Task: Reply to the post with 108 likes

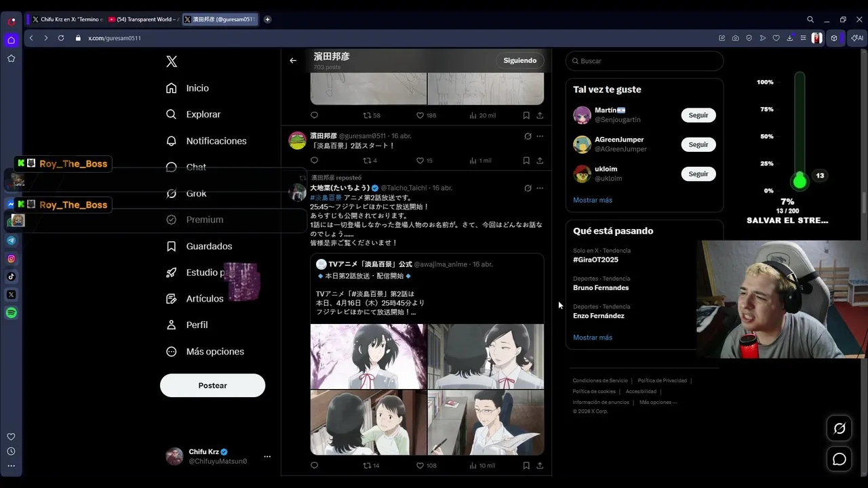Action: (x=314, y=466)
